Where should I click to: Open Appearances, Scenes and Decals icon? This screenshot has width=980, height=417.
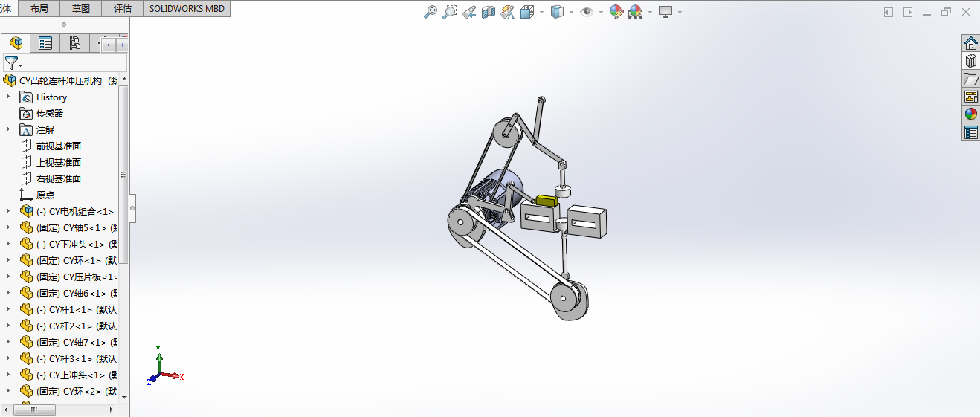click(970, 114)
